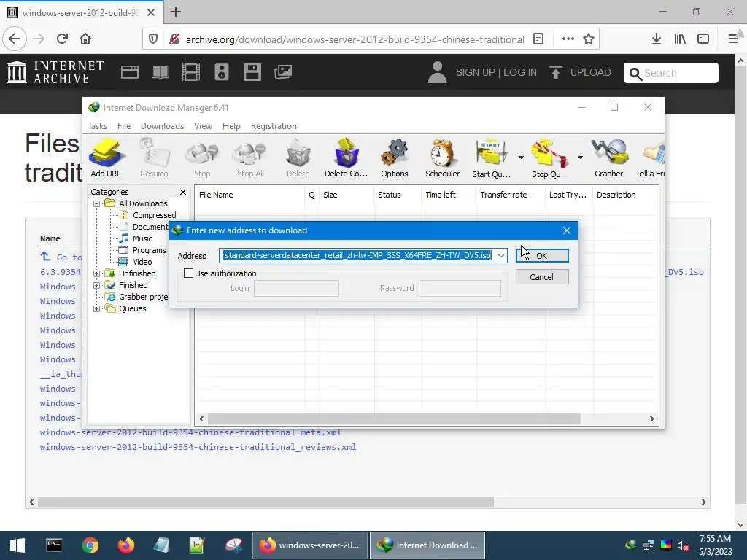Confirm the download with OK
This screenshot has width=747, height=560.
(542, 256)
